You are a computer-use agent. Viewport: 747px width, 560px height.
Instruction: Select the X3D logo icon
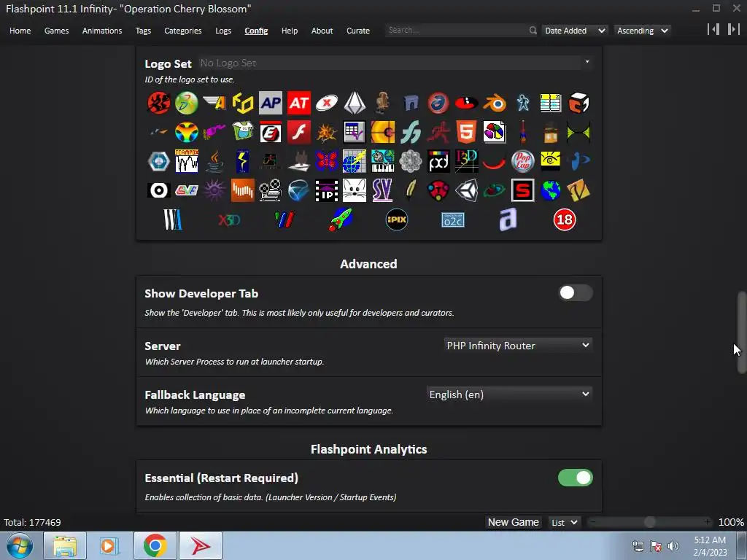228,220
